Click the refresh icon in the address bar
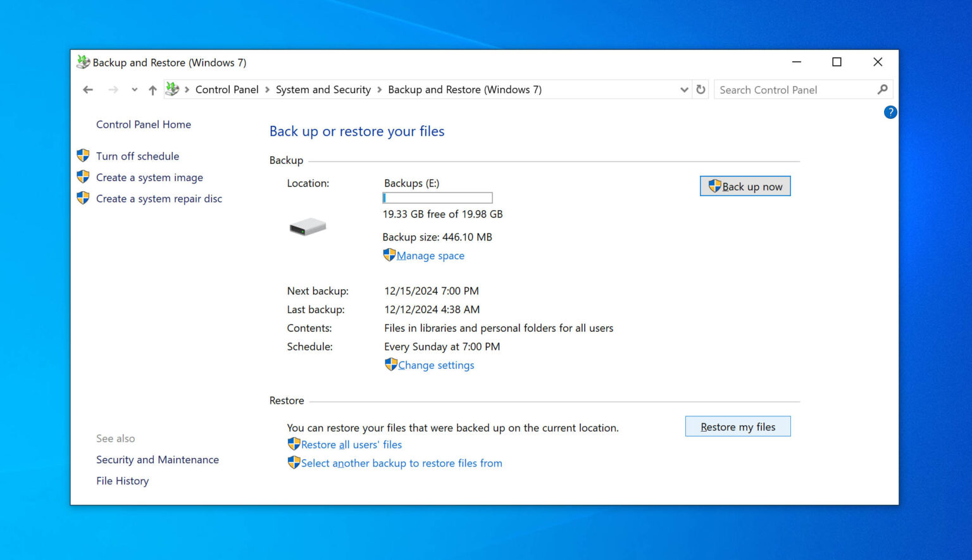972x560 pixels. (x=701, y=89)
